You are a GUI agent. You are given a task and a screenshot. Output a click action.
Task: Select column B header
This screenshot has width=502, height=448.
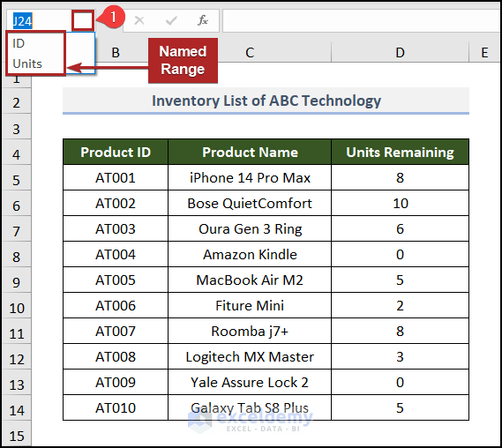pyautogui.click(x=116, y=52)
